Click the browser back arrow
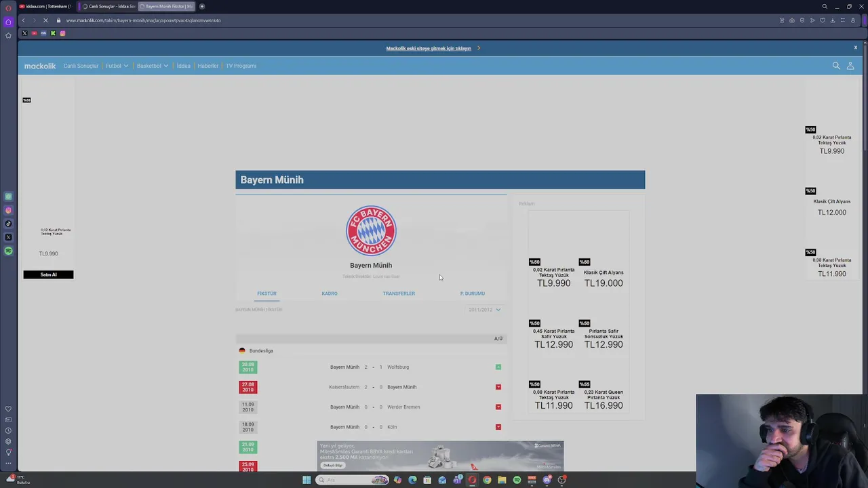The height and width of the screenshot is (488, 868). coord(23,20)
